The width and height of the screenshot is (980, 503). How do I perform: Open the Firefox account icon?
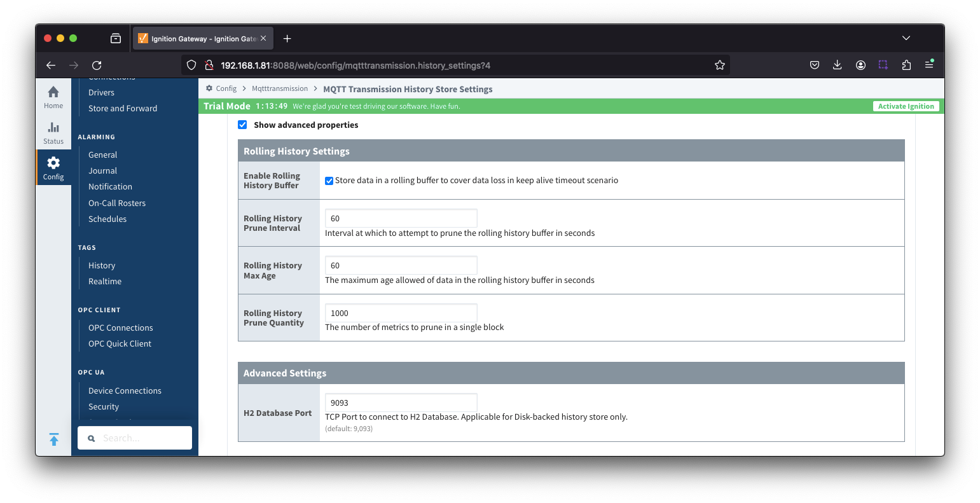point(860,65)
